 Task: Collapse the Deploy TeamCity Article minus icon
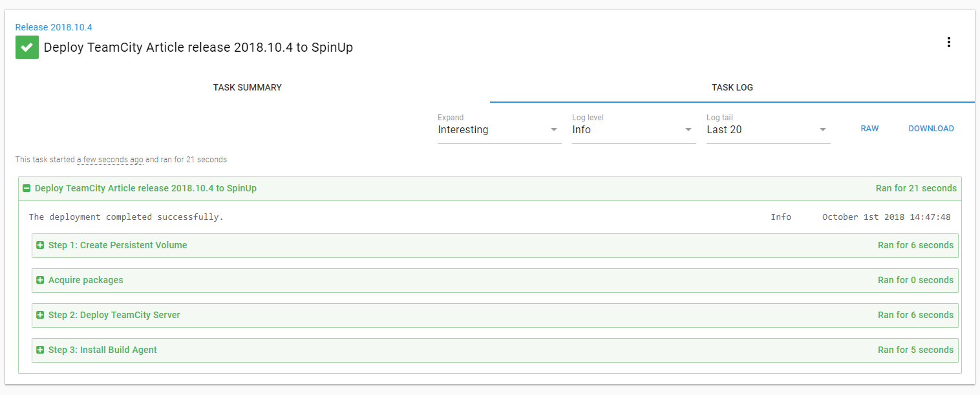(x=27, y=189)
